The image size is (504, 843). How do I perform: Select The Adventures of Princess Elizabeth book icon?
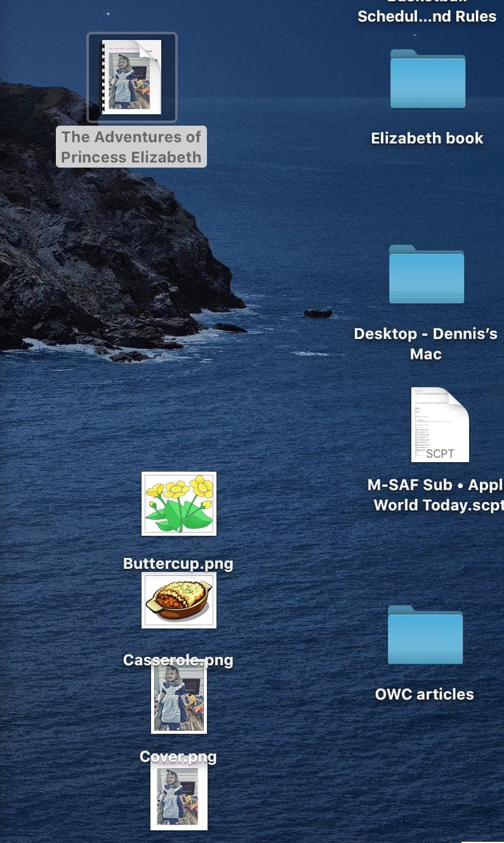[132, 77]
